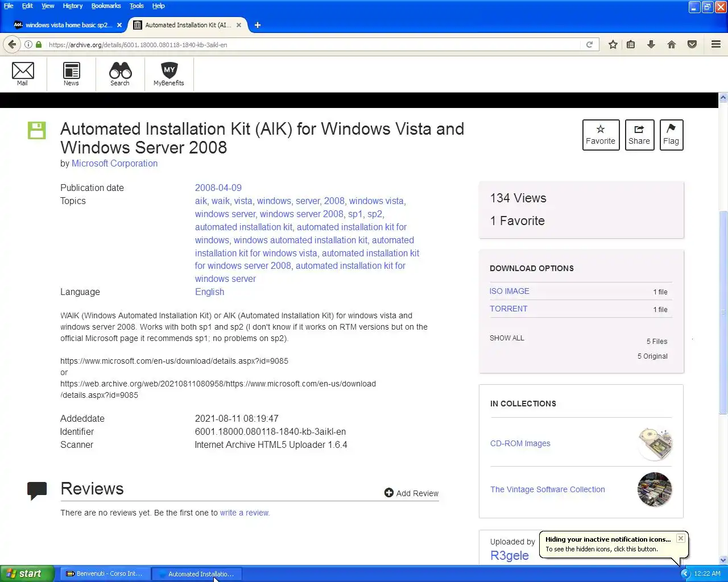Click Add Review
The height and width of the screenshot is (582, 728).
411,493
